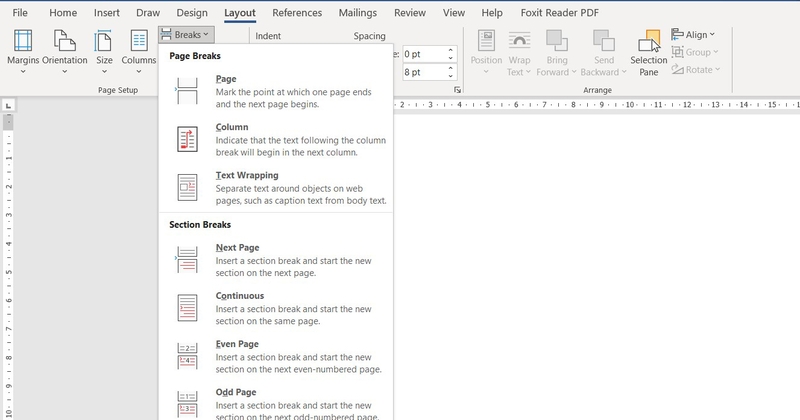Select the Text Wrapping break option
The width and height of the screenshot is (800, 420).
276,188
